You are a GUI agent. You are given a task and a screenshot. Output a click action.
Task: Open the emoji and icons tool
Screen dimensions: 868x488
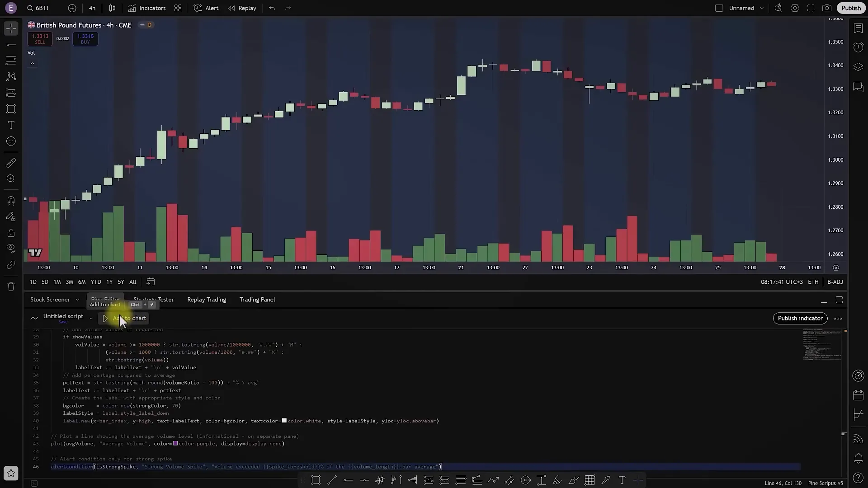[11, 141]
